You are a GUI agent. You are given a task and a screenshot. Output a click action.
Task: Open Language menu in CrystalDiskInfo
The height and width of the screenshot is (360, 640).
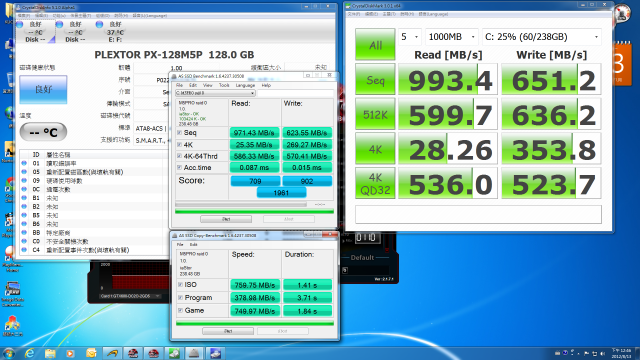(x=151, y=16)
